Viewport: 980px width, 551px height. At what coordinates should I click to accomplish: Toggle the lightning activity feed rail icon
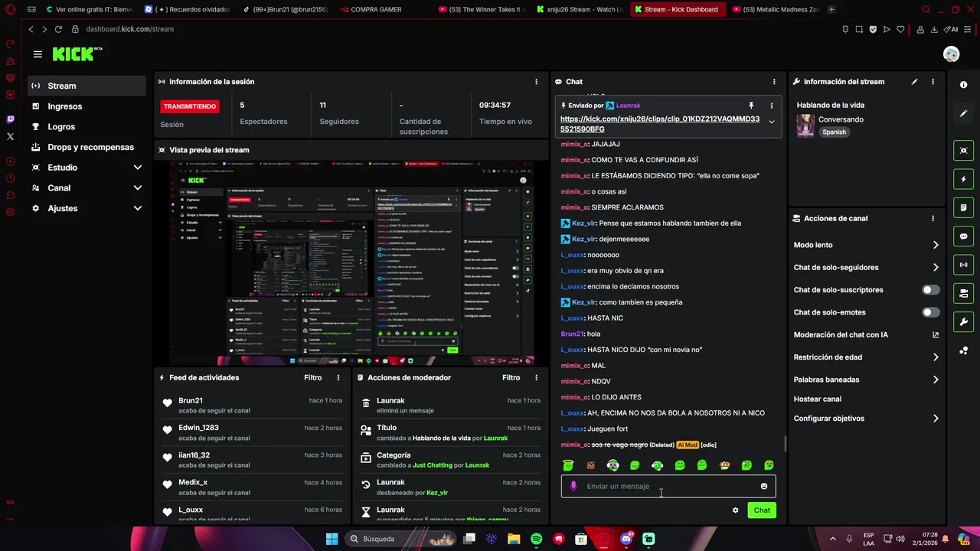[x=963, y=179]
